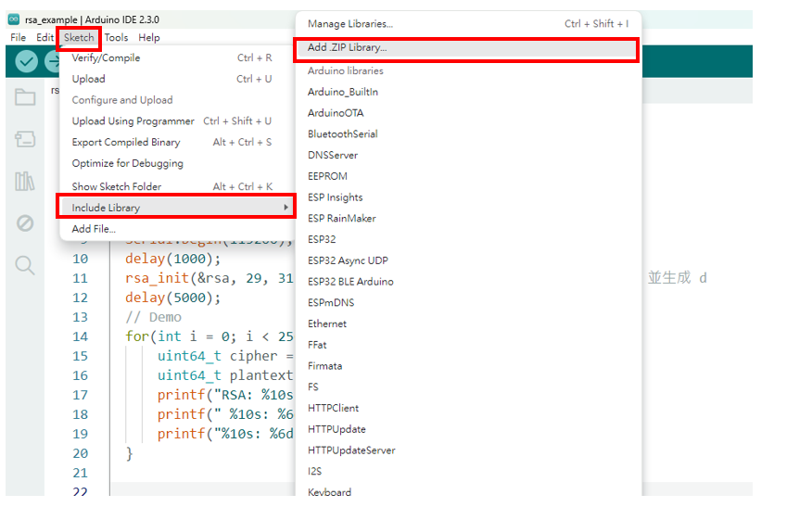Viewport: 812px width, 507px height.
Task: Click the // Demo comment line
Action: (153, 317)
